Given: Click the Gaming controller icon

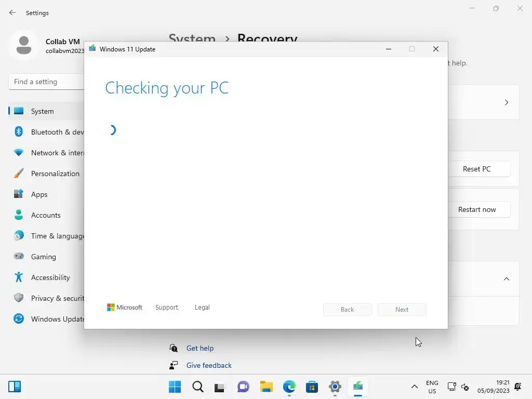Looking at the screenshot, I should (19, 256).
